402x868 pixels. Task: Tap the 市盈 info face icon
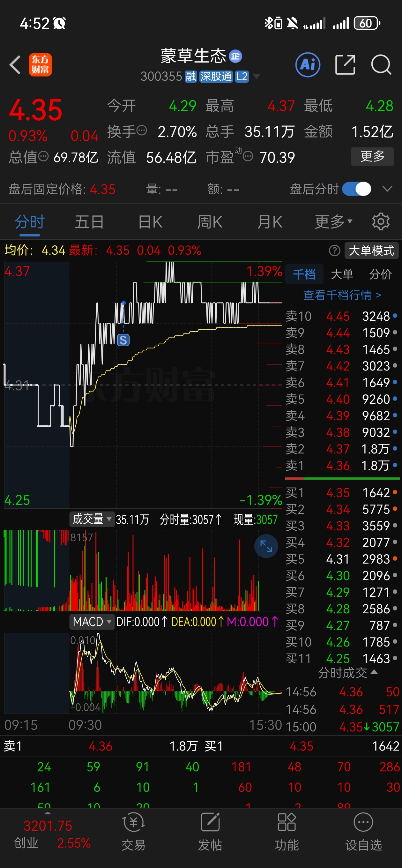[248, 156]
